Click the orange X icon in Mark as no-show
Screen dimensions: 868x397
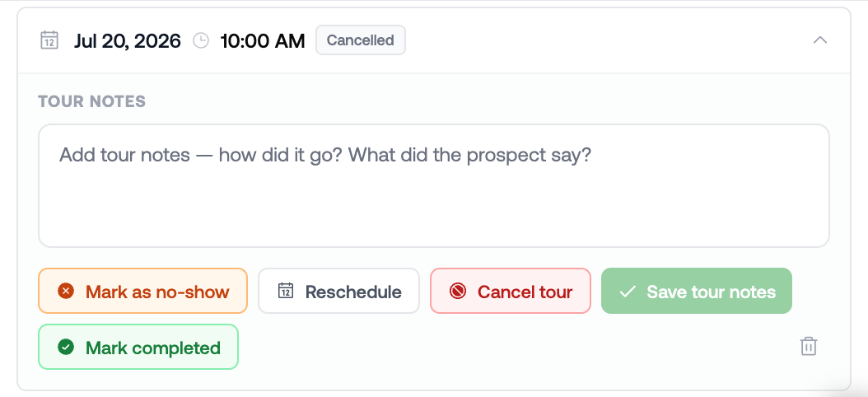pyautogui.click(x=66, y=291)
